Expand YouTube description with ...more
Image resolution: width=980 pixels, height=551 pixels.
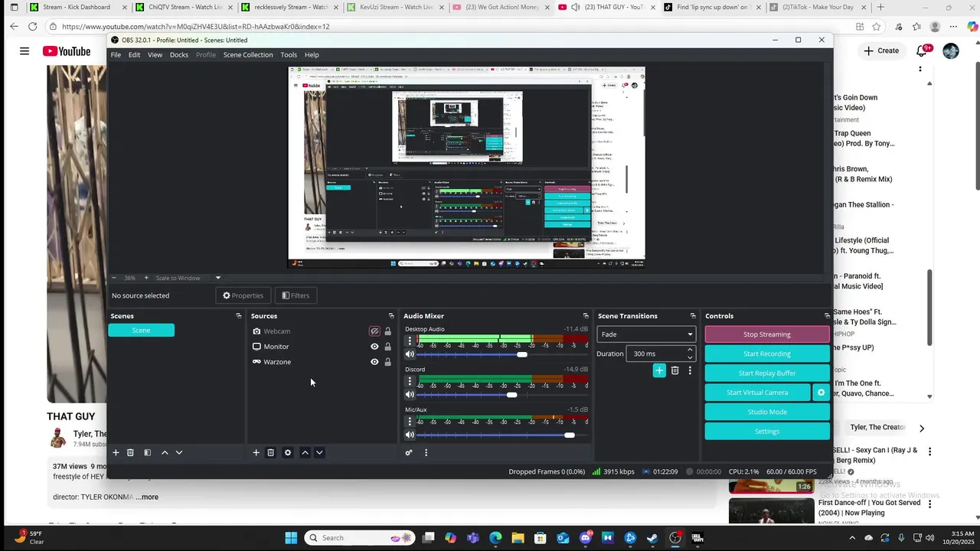[x=147, y=497]
